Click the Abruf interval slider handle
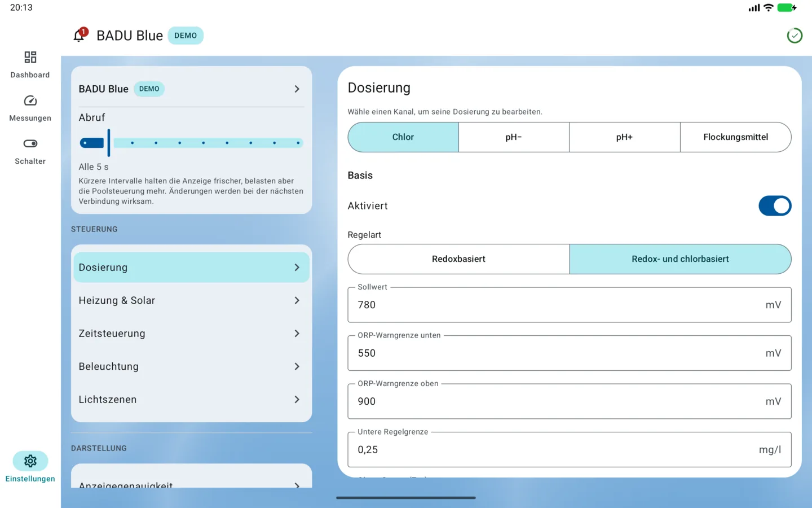 pyautogui.click(x=109, y=143)
